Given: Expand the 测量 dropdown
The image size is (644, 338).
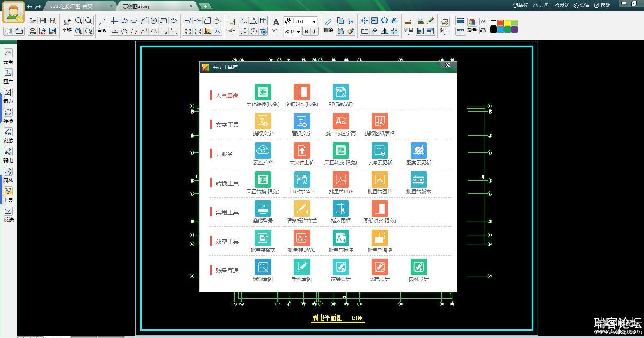Looking at the screenshot, I should 408,34.
